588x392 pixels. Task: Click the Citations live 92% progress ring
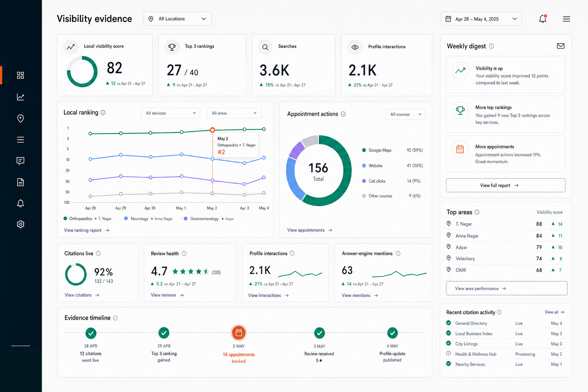(x=76, y=274)
